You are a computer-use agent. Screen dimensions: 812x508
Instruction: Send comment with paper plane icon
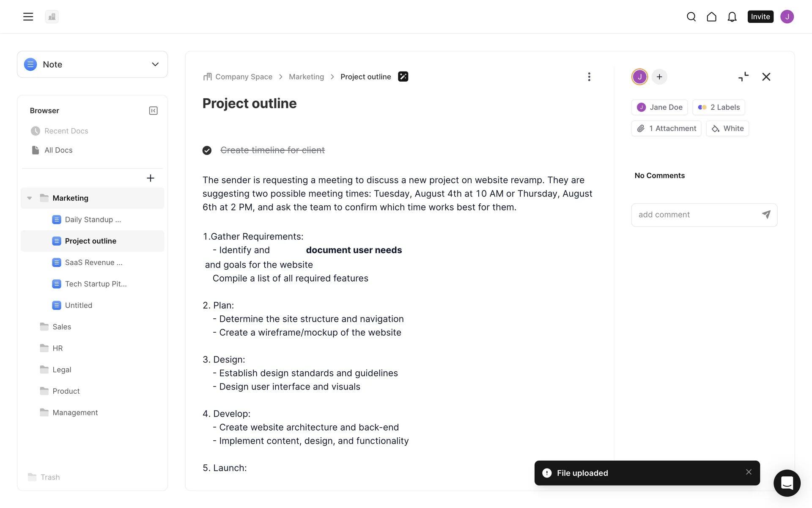[x=766, y=215]
